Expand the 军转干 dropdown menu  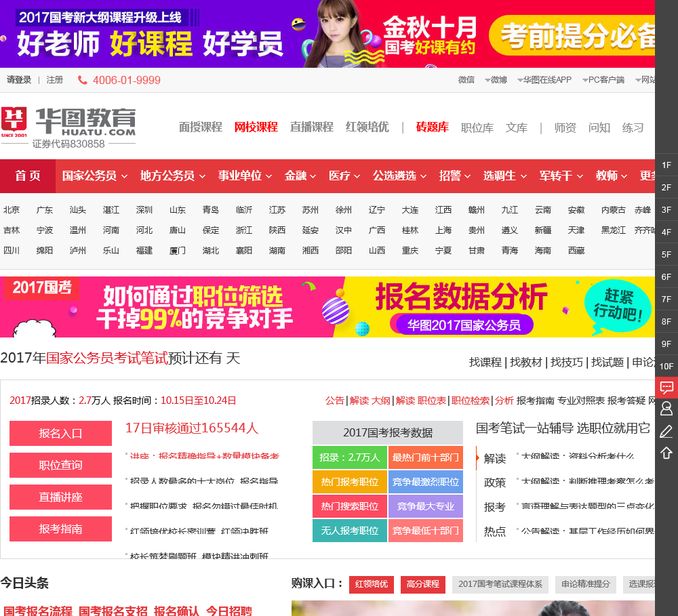[561, 176]
